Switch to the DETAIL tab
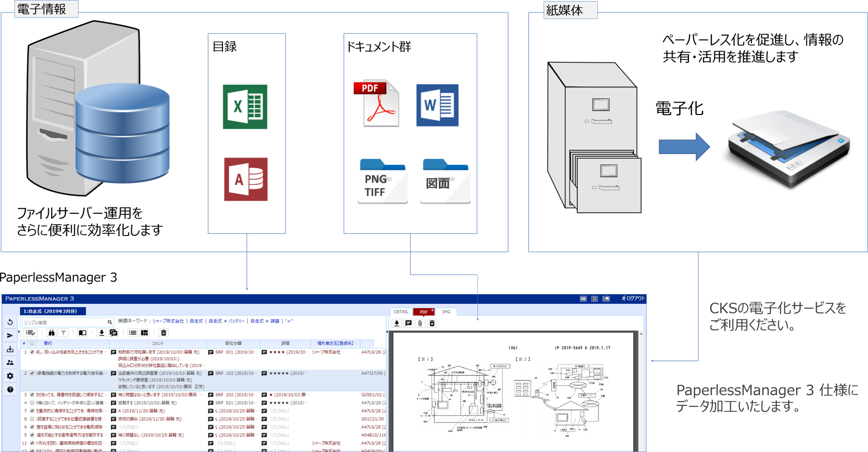The width and height of the screenshot is (868, 452). pyautogui.click(x=401, y=312)
